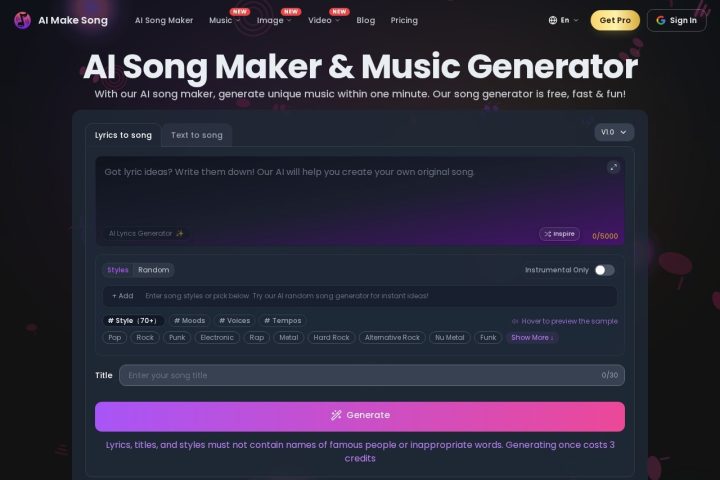Open the Image dropdown menu

click(x=274, y=20)
